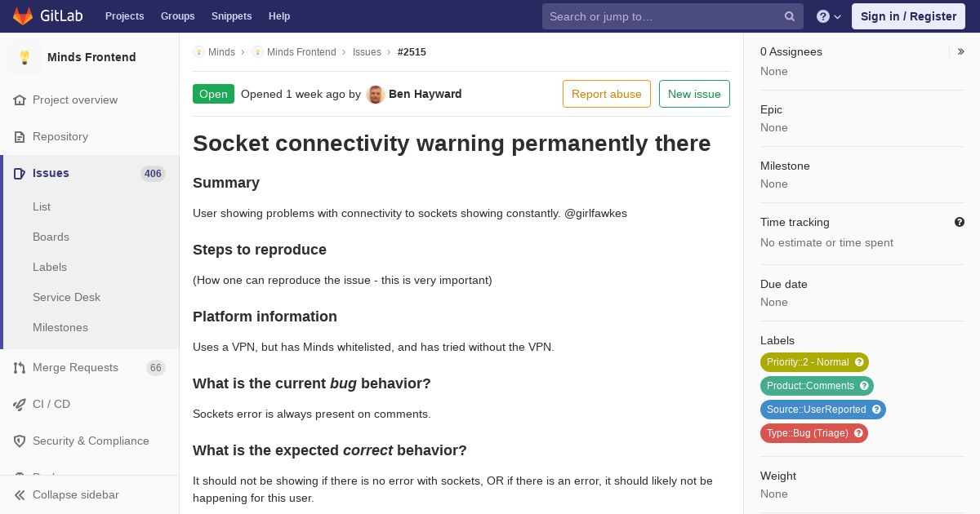
Task: Click the New issue button
Action: (x=694, y=94)
